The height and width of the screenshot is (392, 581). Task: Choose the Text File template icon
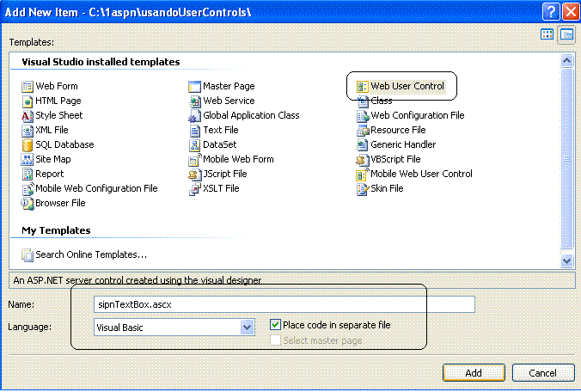194,131
